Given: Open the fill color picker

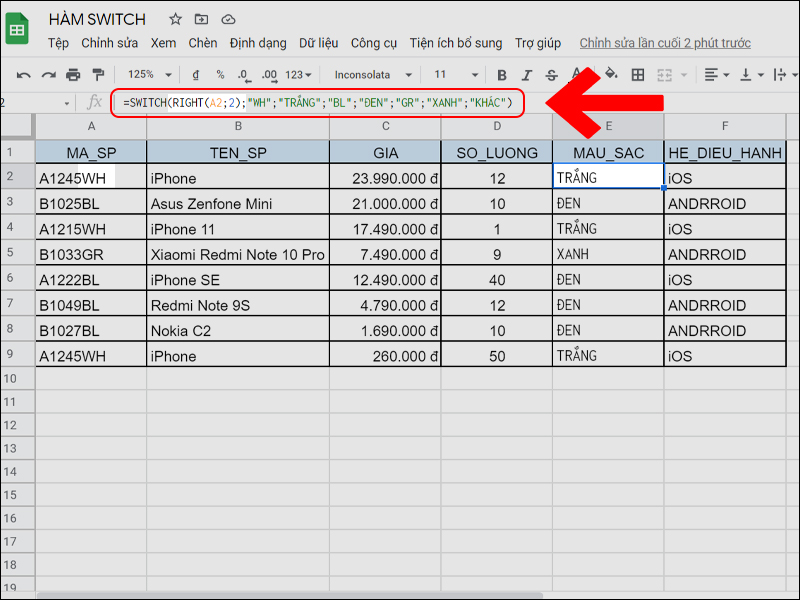Looking at the screenshot, I should click(611, 75).
